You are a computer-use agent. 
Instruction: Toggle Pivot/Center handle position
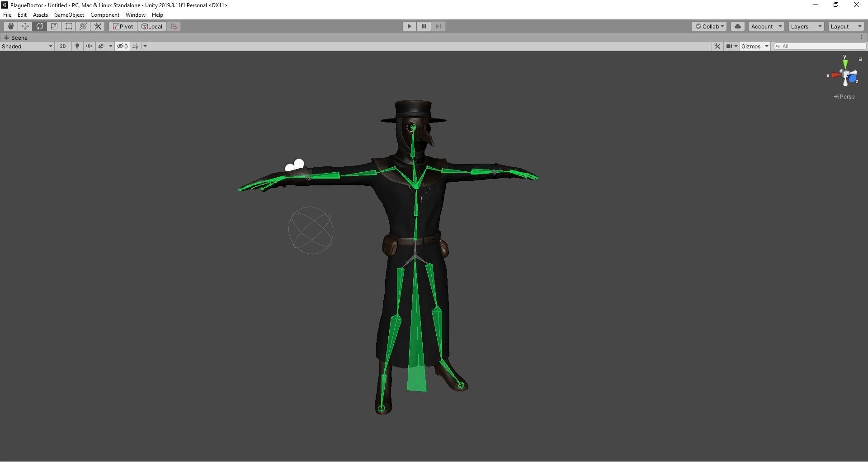pyautogui.click(x=123, y=26)
